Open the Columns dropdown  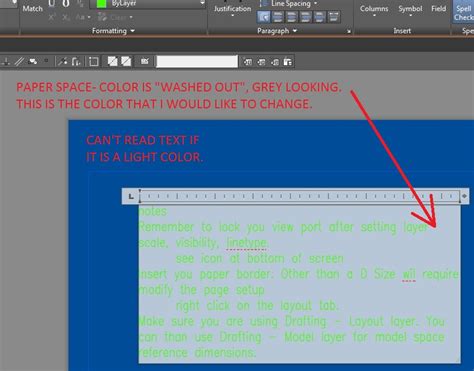(x=374, y=10)
